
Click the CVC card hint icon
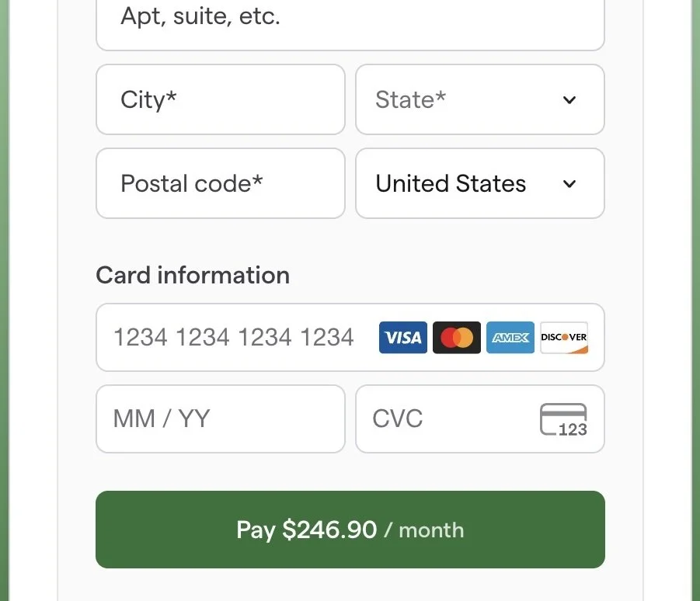(563, 419)
